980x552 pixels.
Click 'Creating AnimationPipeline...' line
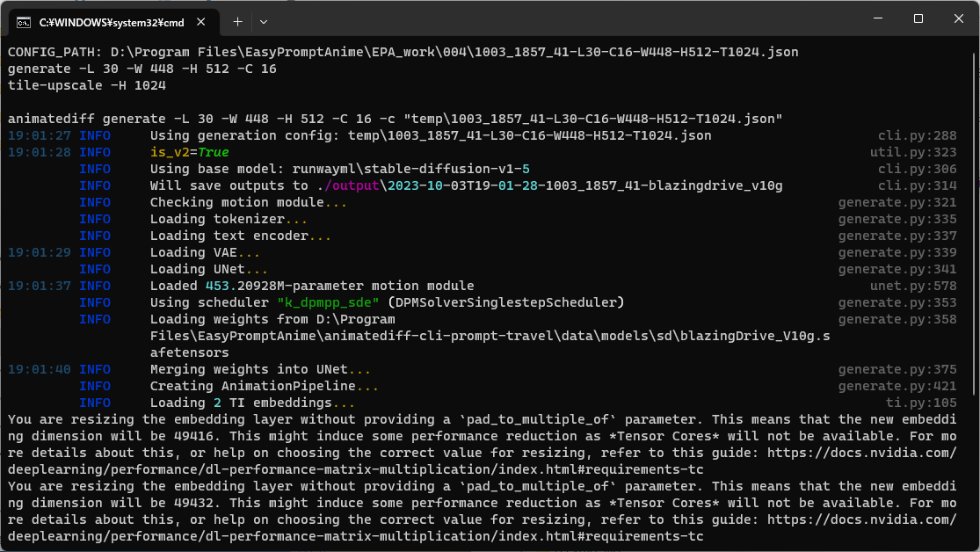tap(265, 387)
